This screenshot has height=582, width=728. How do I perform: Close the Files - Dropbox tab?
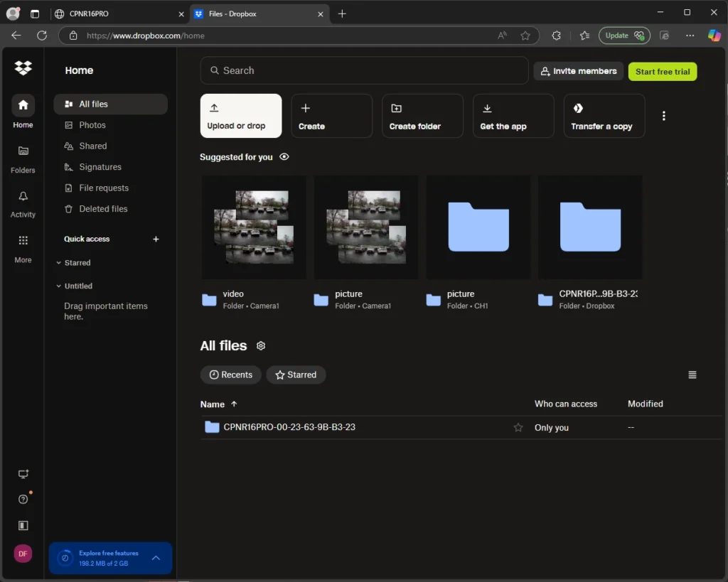pyautogui.click(x=321, y=14)
